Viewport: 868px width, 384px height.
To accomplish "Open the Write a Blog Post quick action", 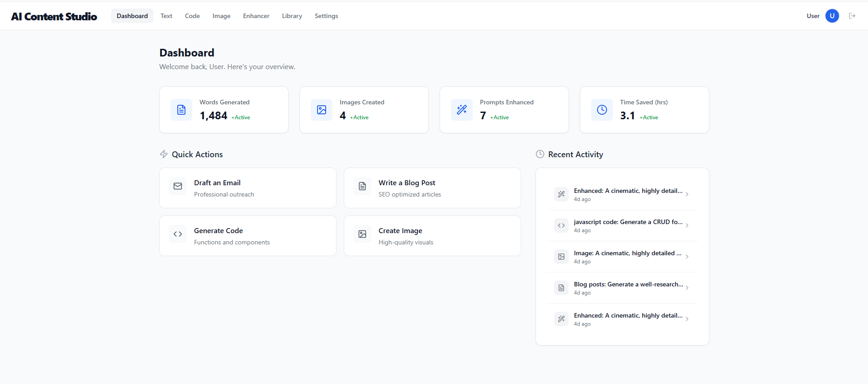I will [x=432, y=188].
